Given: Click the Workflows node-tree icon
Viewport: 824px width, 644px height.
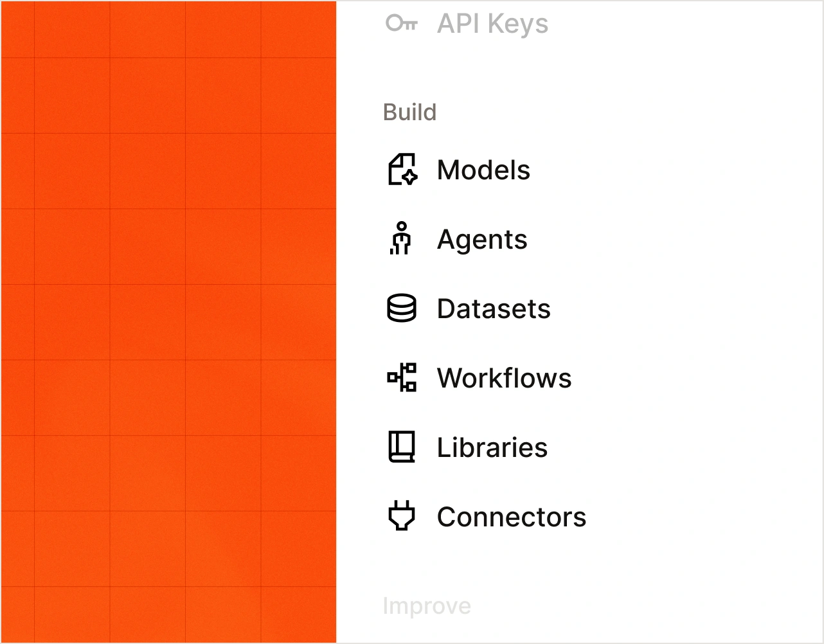Looking at the screenshot, I should coord(402,377).
